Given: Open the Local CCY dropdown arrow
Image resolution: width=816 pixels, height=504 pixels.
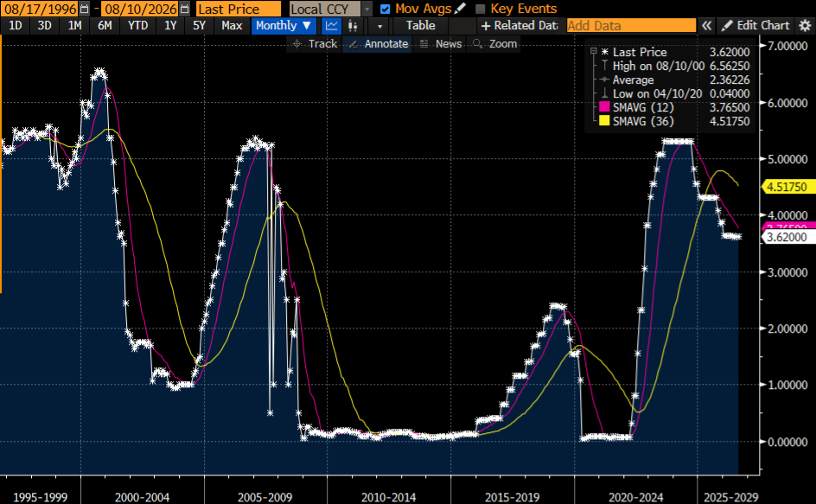Looking at the screenshot, I should [367, 9].
